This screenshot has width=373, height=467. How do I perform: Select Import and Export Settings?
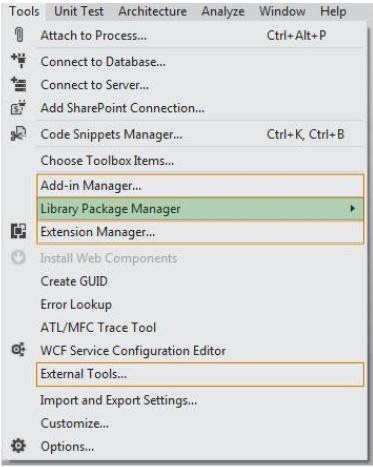(x=118, y=400)
